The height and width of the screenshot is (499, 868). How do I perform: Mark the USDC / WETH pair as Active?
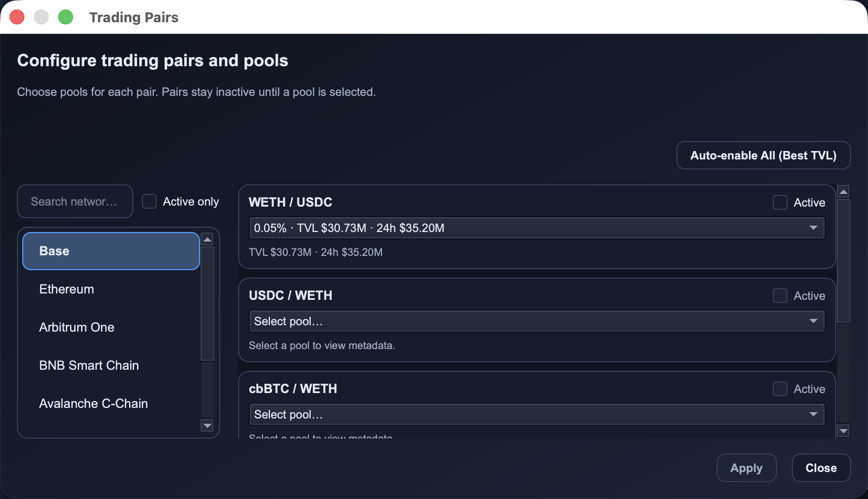coord(780,296)
